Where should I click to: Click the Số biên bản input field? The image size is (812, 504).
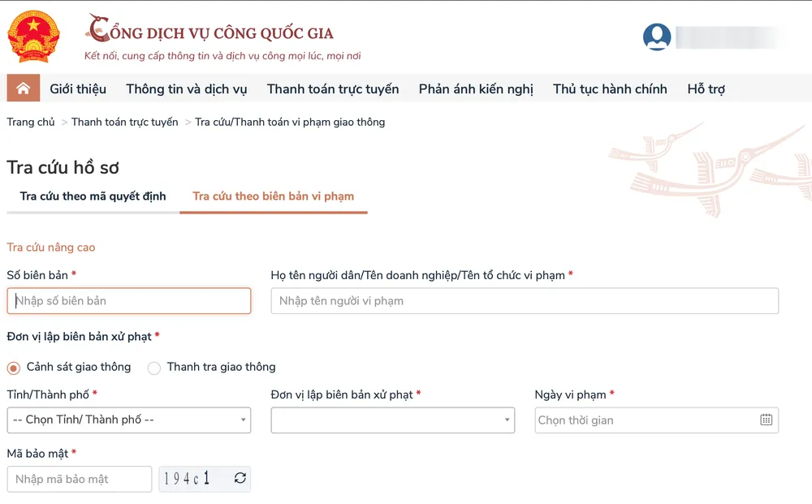[x=128, y=301]
